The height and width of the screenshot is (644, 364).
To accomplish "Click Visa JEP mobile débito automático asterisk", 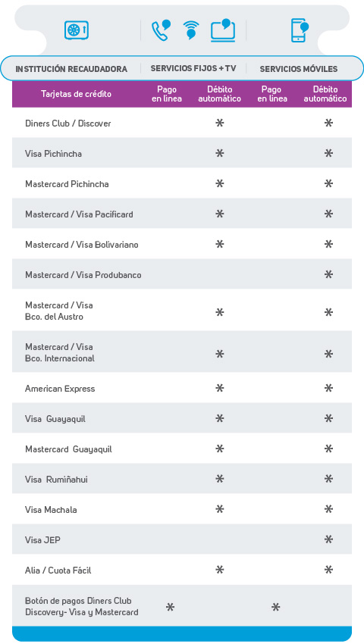I will click(328, 539).
